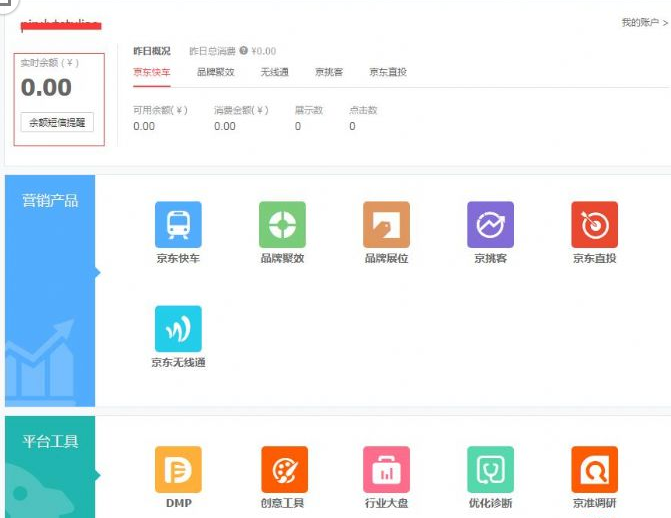Click the large 0.00 real-time balance value

coord(46,87)
